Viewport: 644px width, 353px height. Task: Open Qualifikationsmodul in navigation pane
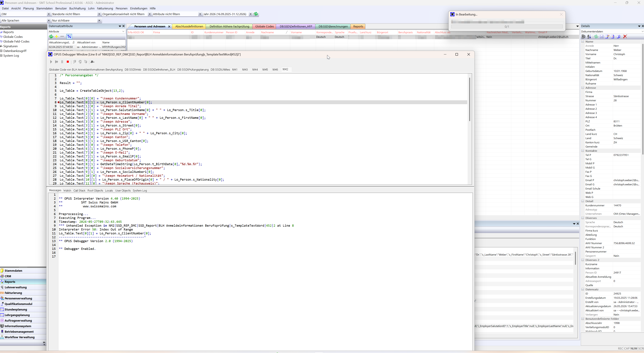(23, 304)
